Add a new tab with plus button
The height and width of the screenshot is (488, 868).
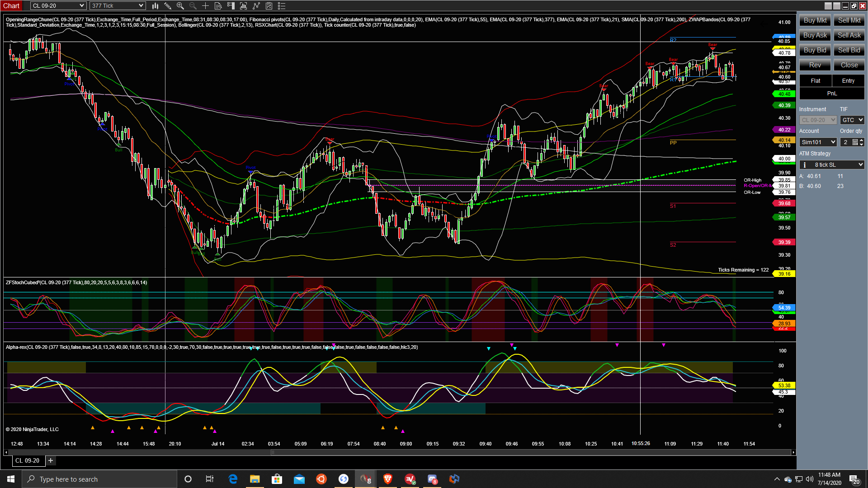coord(51,460)
